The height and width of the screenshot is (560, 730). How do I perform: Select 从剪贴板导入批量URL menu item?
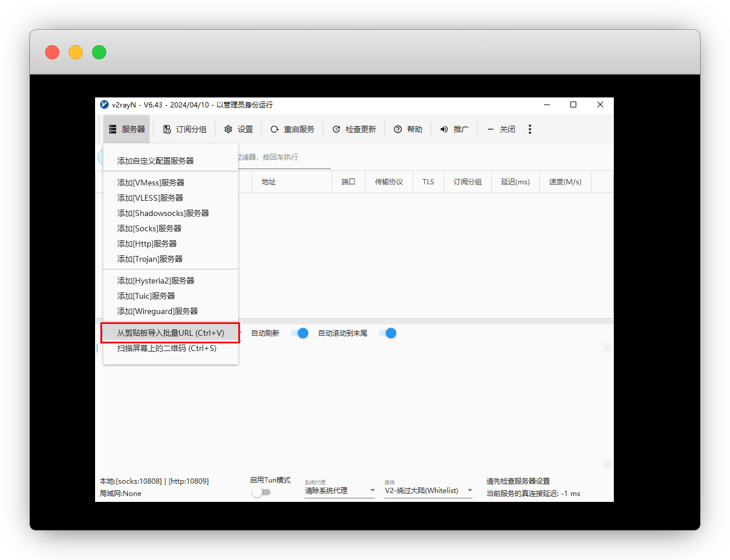170,333
